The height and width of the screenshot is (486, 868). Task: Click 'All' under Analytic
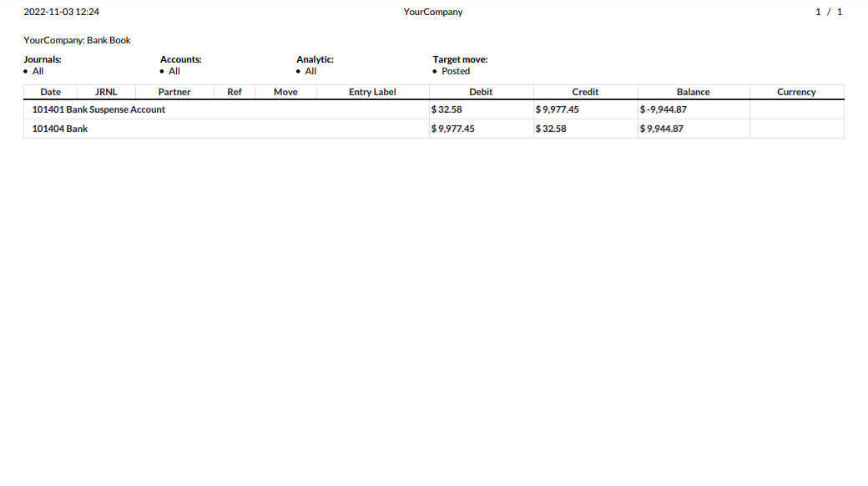coord(310,71)
